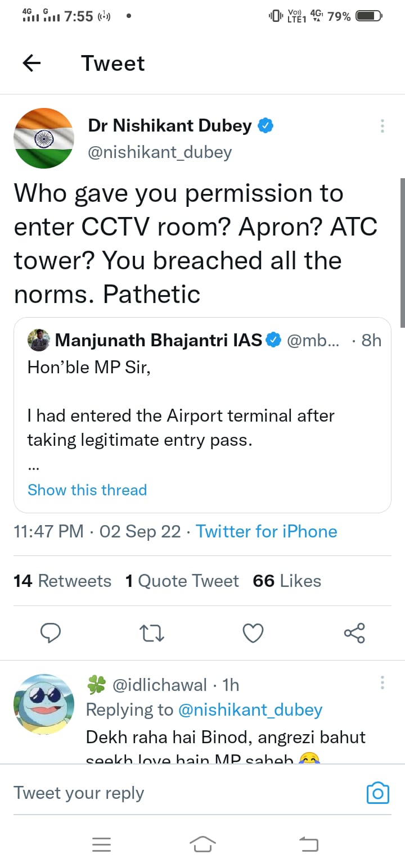The width and height of the screenshot is (405, 868).
Task: Open @nishikant_dubey mention in reply
Action: [250, 710]
